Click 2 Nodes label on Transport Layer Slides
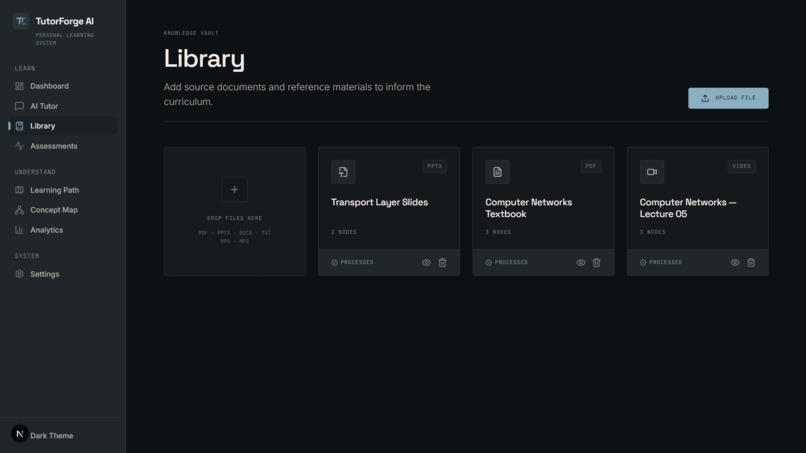The width and height of the screenshot is (806, 453). 344,232
